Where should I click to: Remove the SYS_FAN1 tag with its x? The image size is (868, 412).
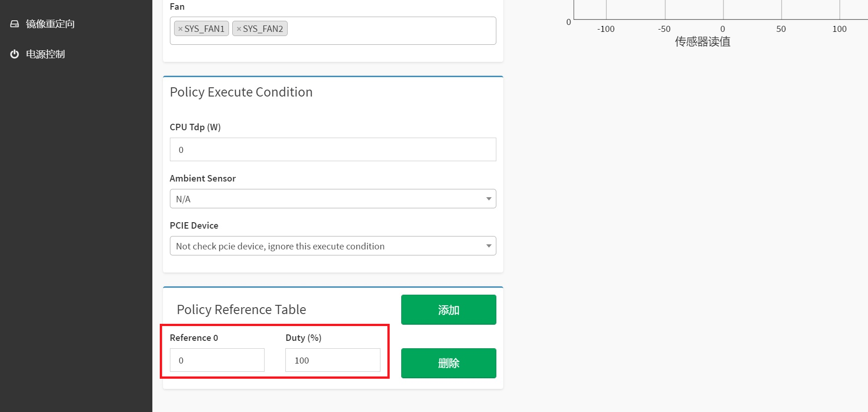pos(180,29)
